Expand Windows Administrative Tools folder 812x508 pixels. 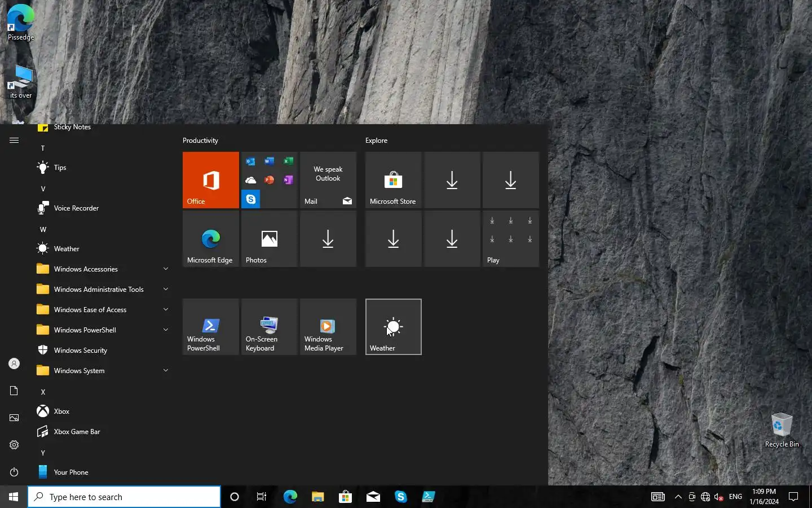[x=101, y=290]
